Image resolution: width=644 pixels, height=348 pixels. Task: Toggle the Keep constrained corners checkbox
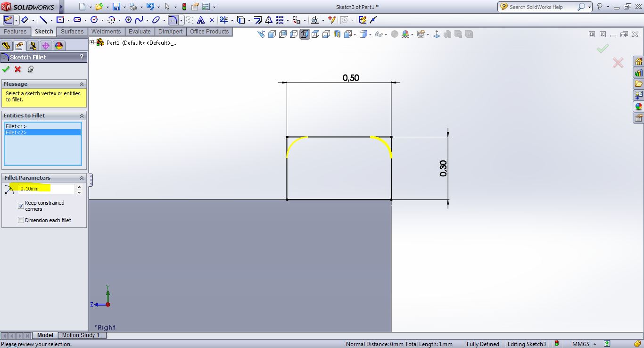click(x=21, y=206)
